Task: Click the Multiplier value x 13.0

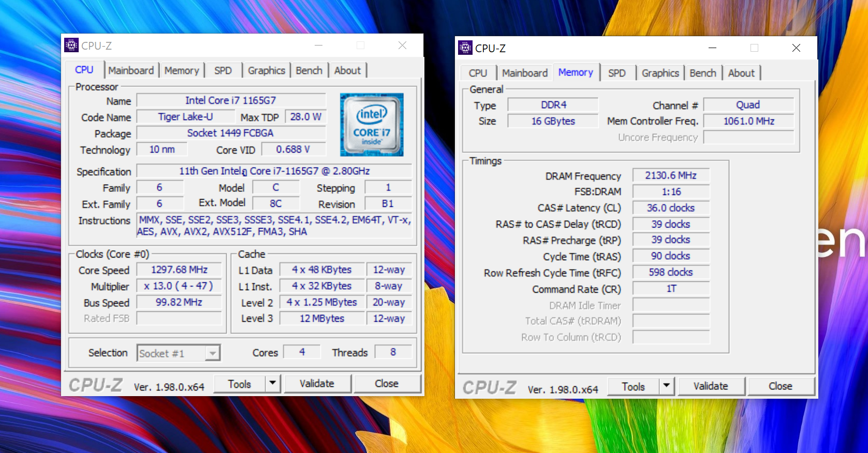Action: click(179, 286)
